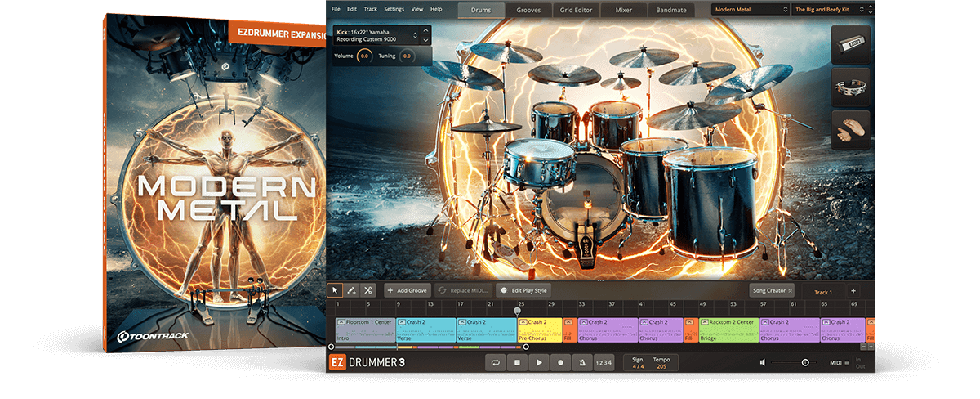Open the Settings menu
The image size is (980, 399).
pyautogui.click(x=394, y=9)
